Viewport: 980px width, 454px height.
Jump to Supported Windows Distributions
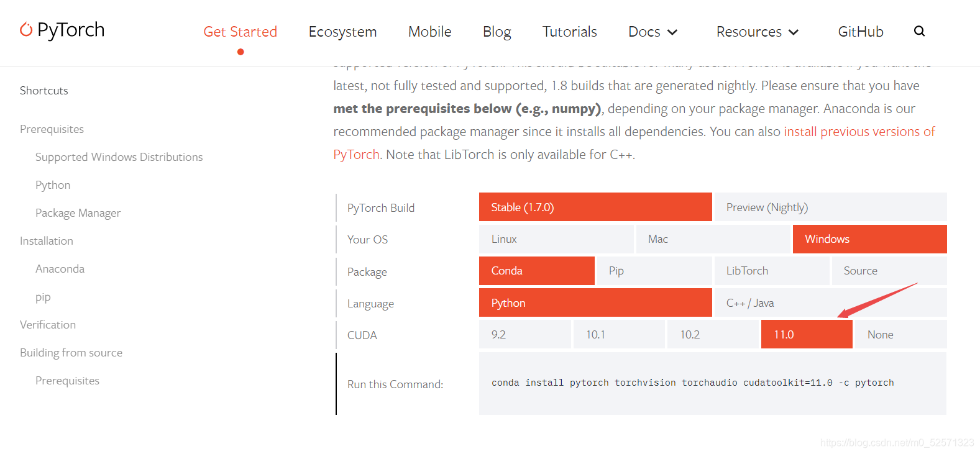(119, 157)
